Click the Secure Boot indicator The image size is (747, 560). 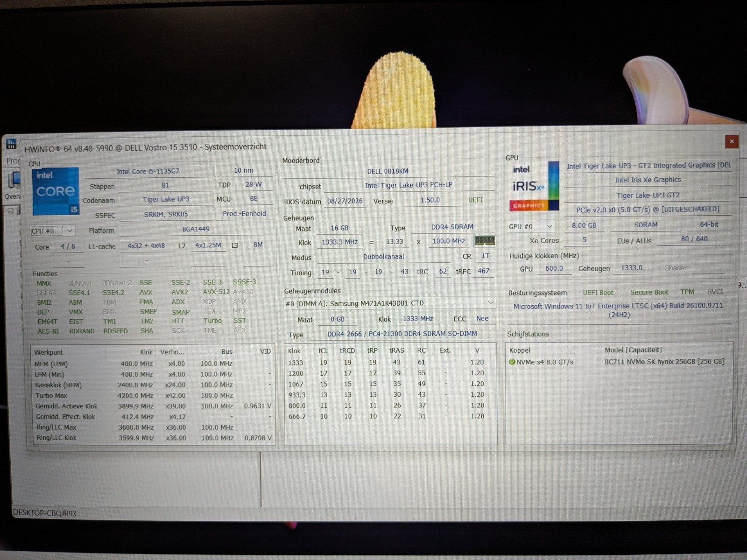pos(649,292)
